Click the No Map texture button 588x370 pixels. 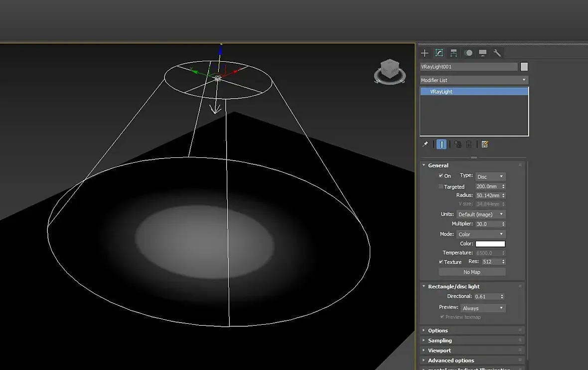tap(472, 272)
